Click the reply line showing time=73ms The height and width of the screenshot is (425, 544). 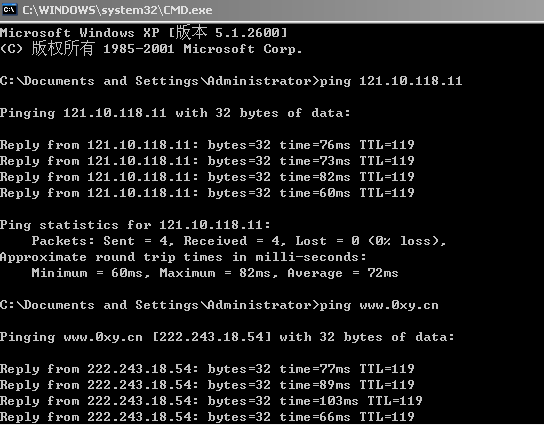tap(207, 161)
